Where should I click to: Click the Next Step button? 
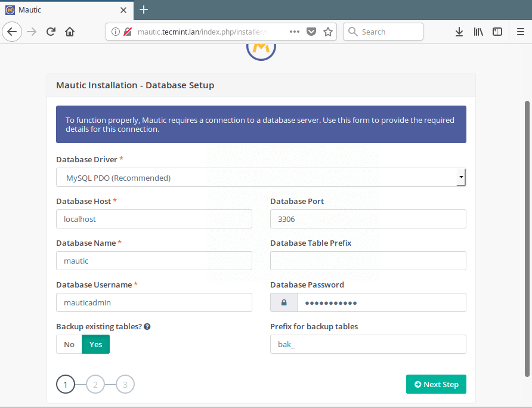click(436, 384)
